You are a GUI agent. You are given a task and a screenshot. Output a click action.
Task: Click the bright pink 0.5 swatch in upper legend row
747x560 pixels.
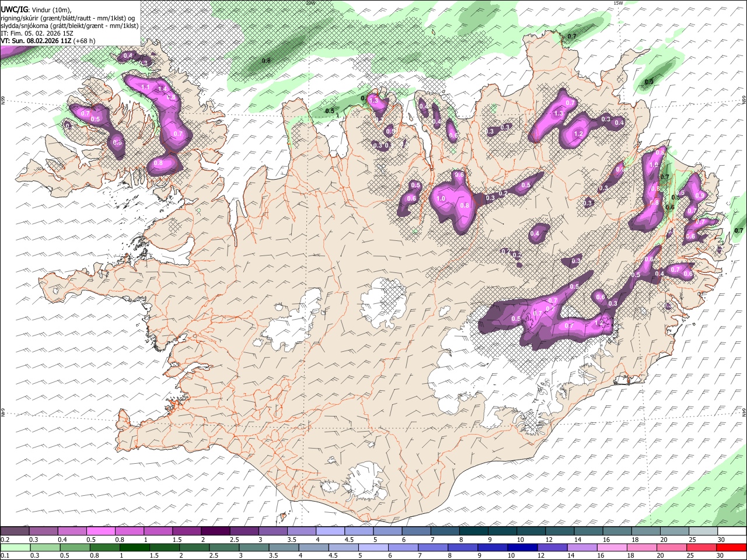[100, 531]
